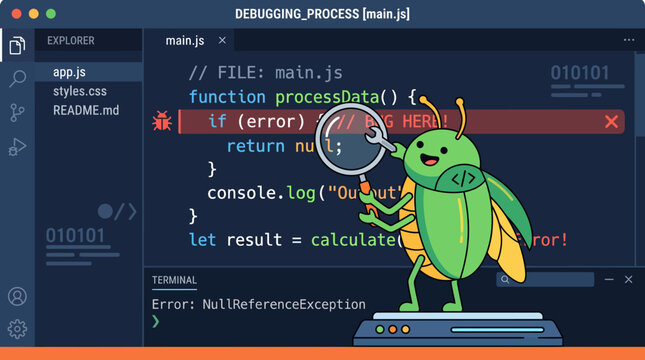Switch to the main.js editor tab

click(x=189, y=40)
